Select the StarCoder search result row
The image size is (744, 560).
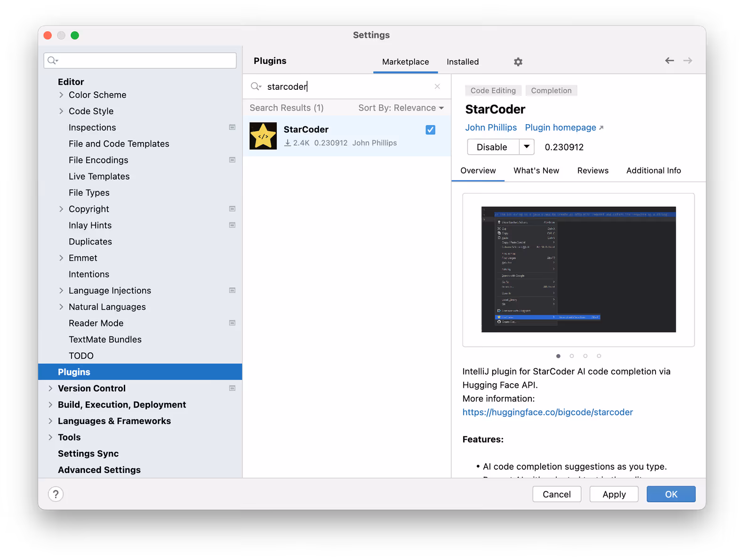tap(347, 136)
